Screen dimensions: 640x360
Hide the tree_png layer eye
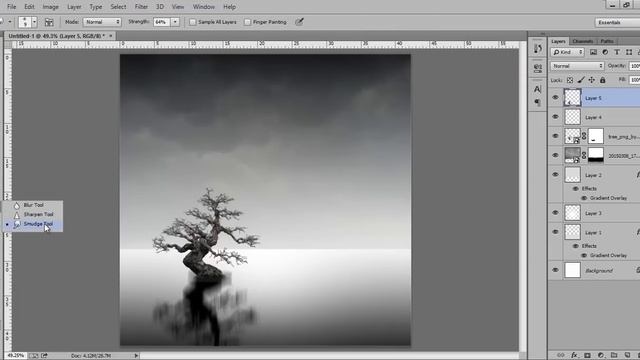(555, 136)
